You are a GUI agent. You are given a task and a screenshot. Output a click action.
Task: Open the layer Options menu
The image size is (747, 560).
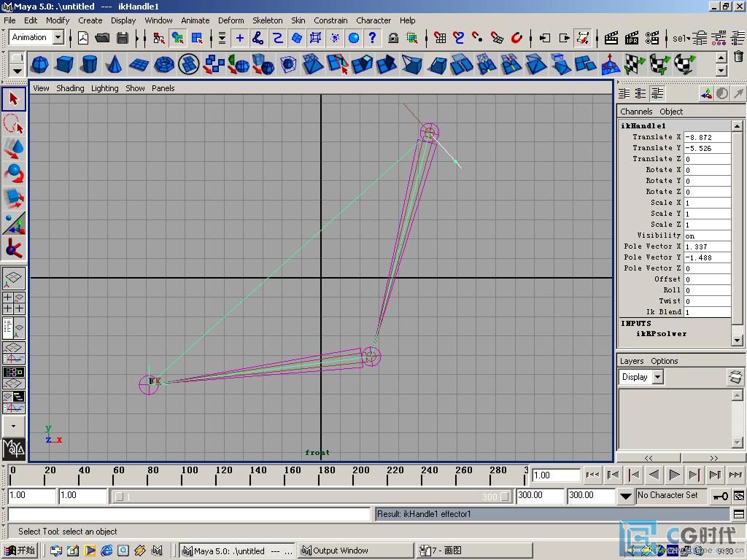[664, 361]
